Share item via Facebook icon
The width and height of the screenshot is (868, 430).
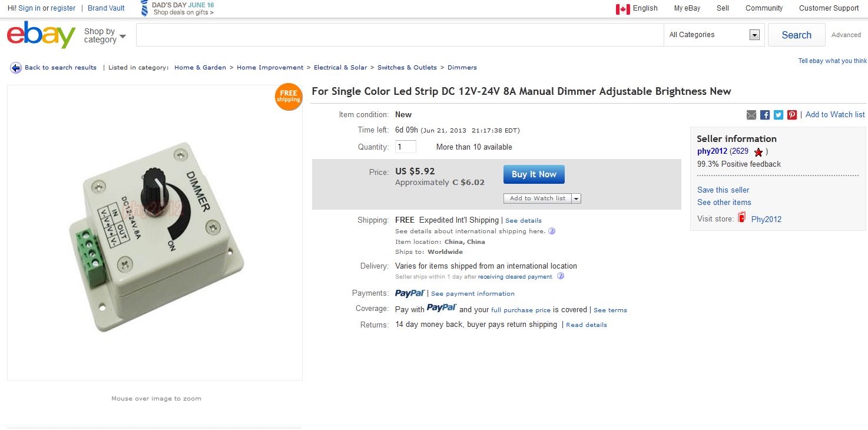coord(765,115)
